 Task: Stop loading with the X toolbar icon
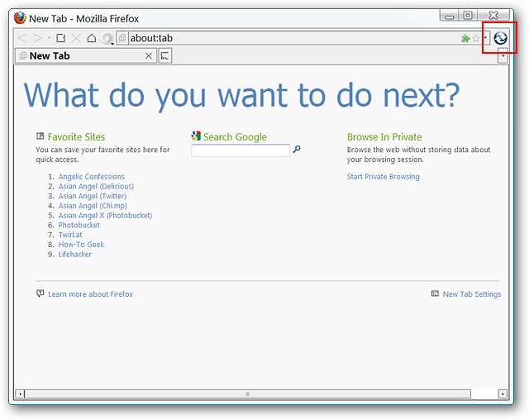point(76,38)
